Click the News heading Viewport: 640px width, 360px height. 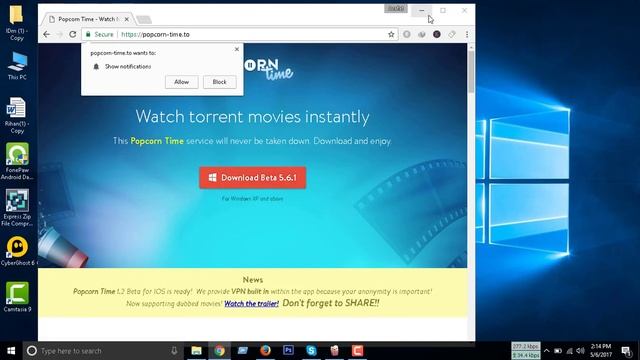253,280
